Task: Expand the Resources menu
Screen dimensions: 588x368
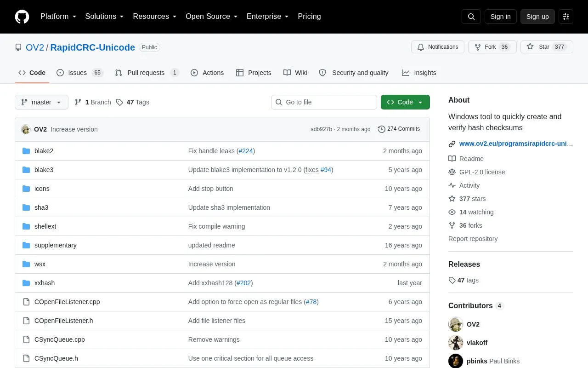Action: [155, 17]
